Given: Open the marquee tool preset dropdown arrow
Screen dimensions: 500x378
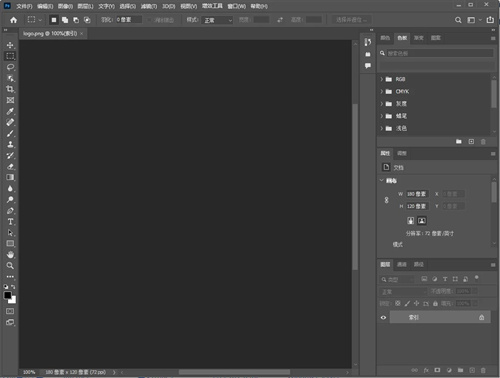Looking at the screenshot, I should click(40, 20).
